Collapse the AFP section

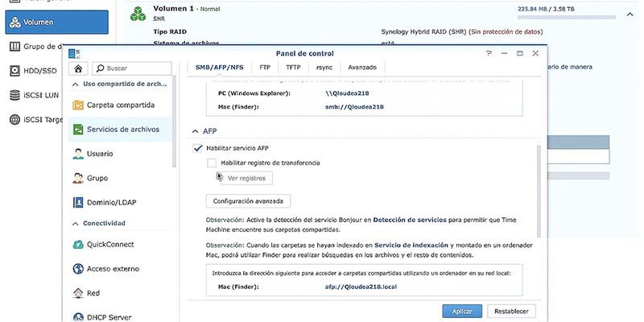click(x=195, y=131)
